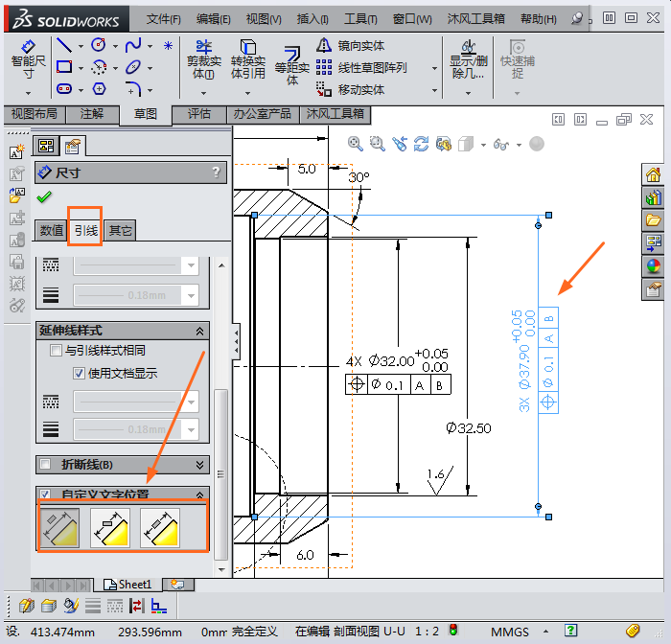
Task: Open the Insert menu
Action: click(312, 19)
